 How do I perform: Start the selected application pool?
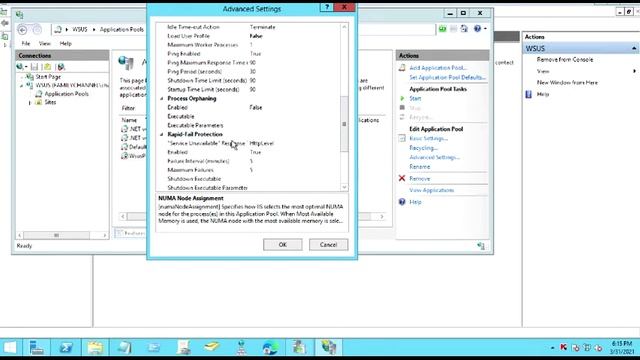[x=415, y=98]
